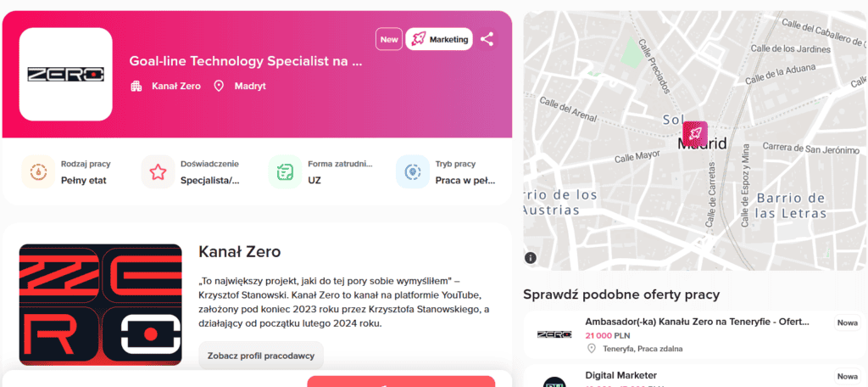Open the Digital Marketer job offer

(x=620, y=375)
